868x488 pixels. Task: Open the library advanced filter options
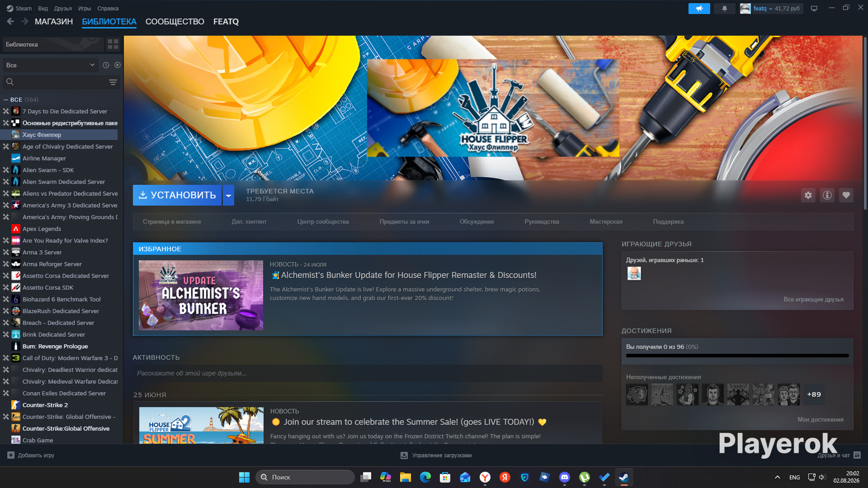pyautogui.click(x=113, y=82)
